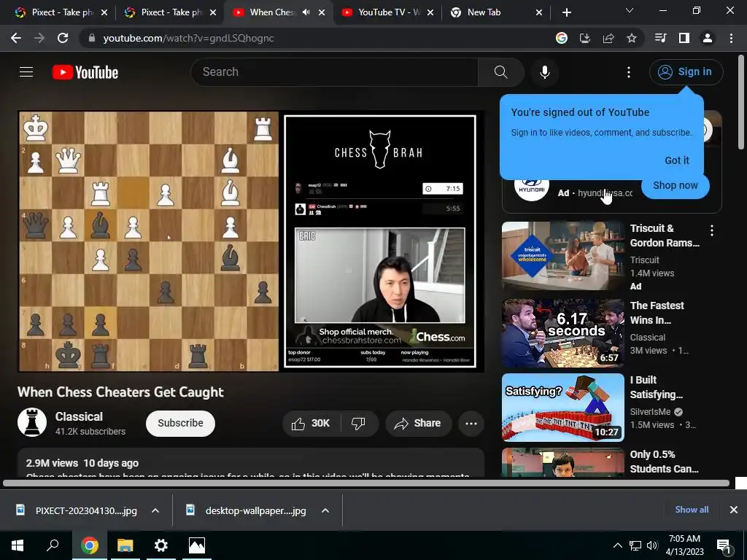Click the vertical page scrollbar
This screenshot has width=747, height=560.
[x=741, y=102]
